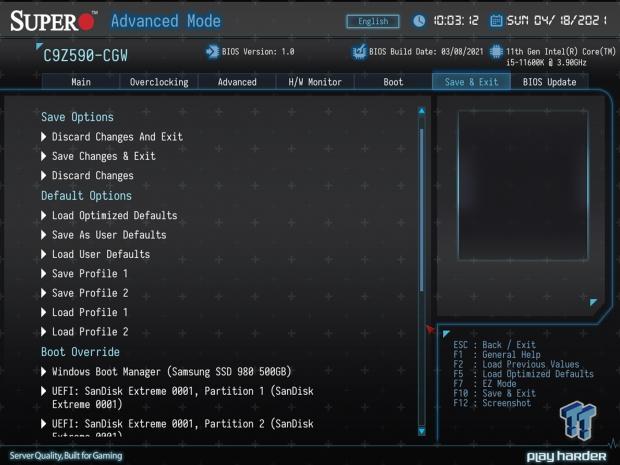Image resolution: width=620 pixels, height=465 pixels.
Task: Click the date display SUN 04/18/2021
Action: [x=556, y=21]
